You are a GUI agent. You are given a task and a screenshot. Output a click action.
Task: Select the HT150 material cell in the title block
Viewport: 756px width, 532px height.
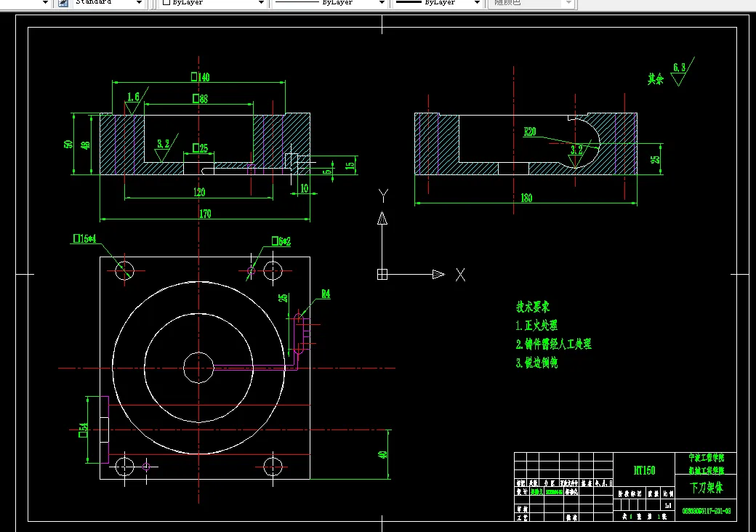click(x=644, y=470)
